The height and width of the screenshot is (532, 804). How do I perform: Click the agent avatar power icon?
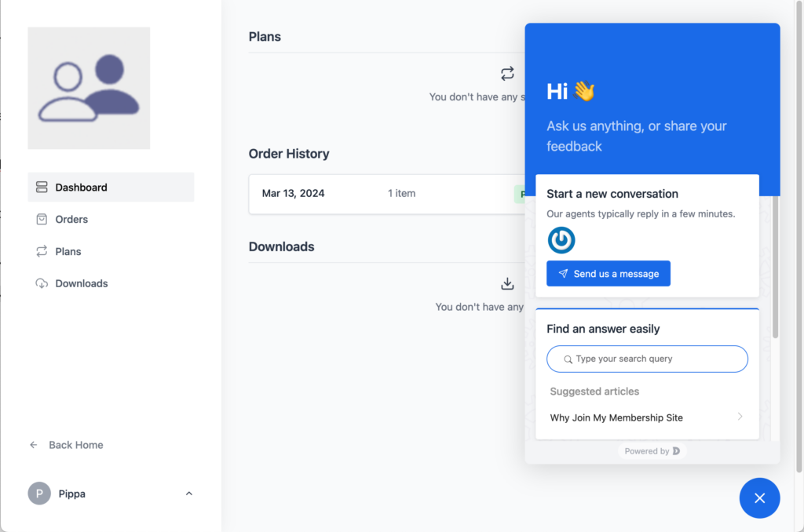561,240
